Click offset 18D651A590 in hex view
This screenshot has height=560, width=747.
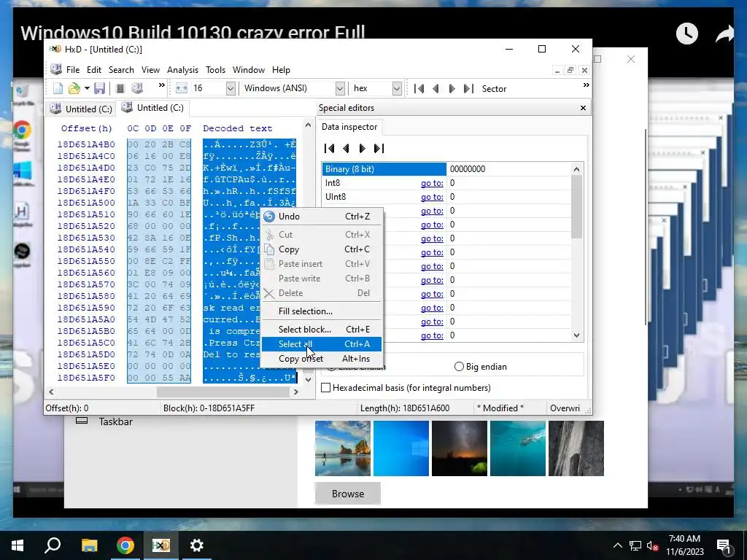pyautogui.click(x=86, y=308)
